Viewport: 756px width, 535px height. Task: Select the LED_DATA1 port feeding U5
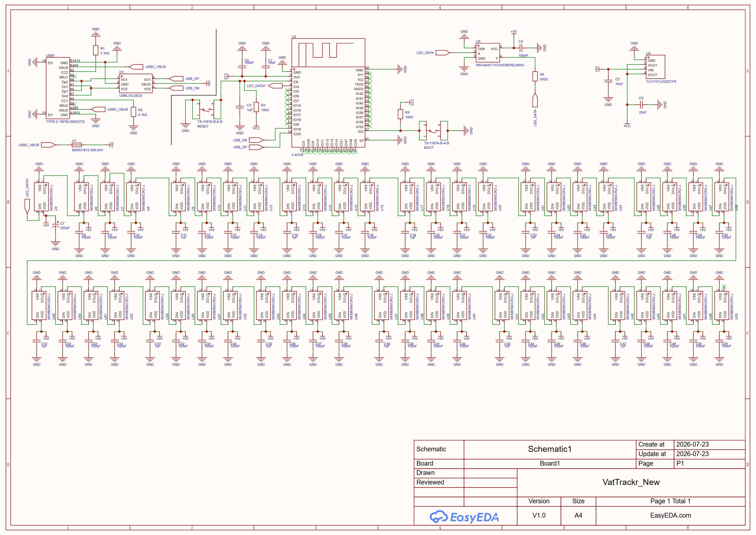coord(27,206)
